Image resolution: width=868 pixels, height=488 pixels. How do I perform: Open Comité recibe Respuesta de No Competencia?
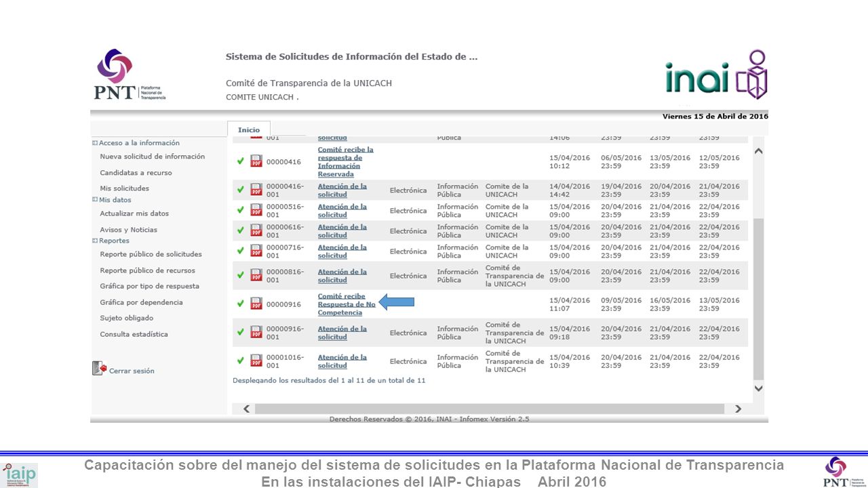click(347, 304)
